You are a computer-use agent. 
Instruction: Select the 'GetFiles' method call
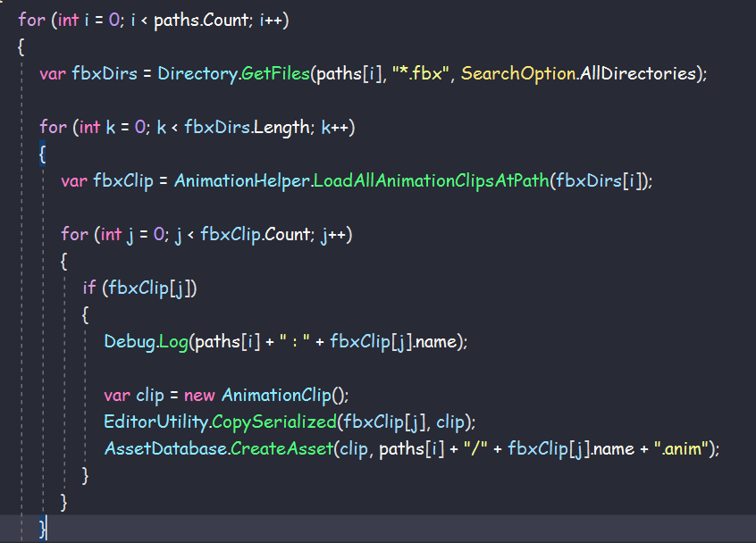click(275, 74)
